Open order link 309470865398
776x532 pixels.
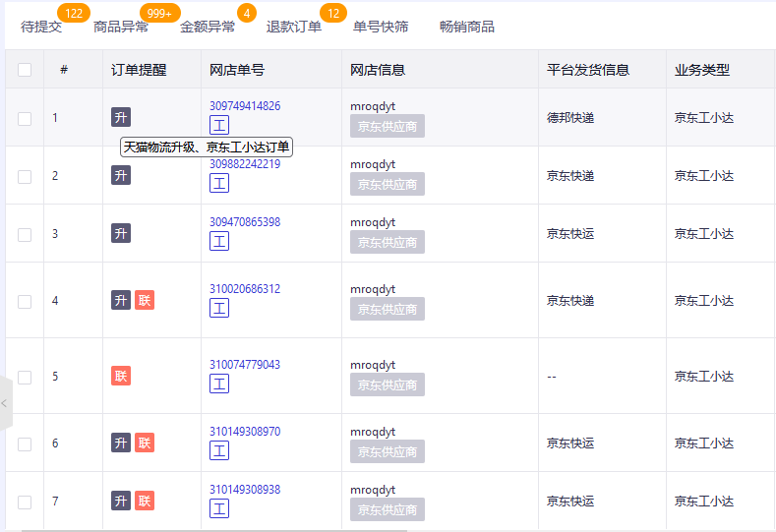245,221
